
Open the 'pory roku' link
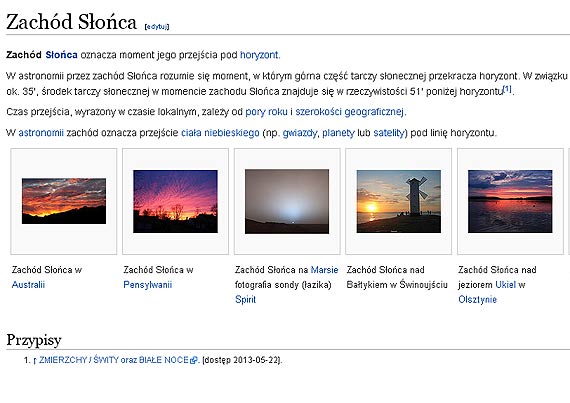(x=266, y=112)
